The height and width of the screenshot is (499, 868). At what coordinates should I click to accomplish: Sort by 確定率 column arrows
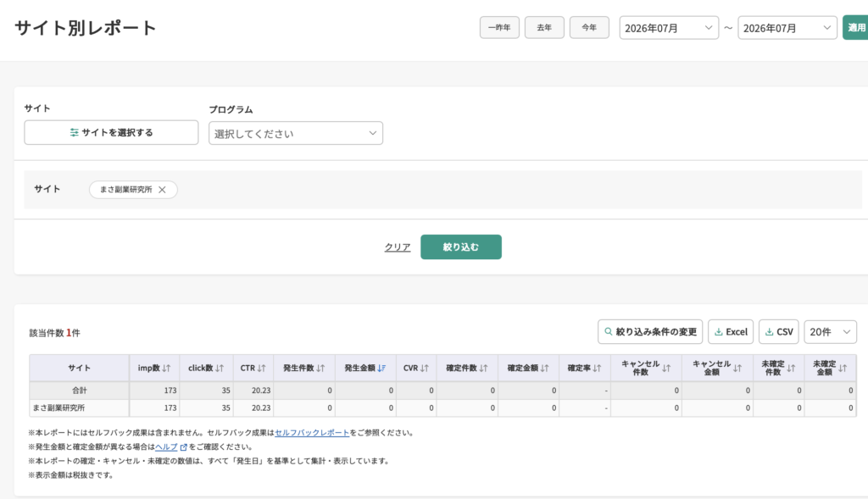tap(597, 368)
